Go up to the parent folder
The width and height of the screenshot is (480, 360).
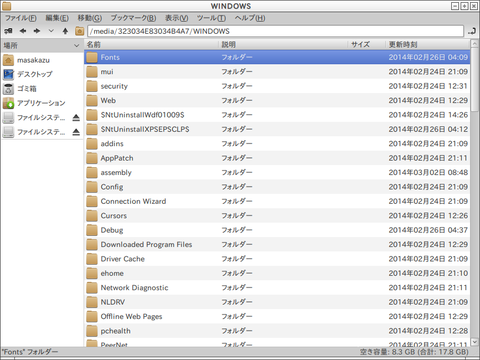point(65,31)
